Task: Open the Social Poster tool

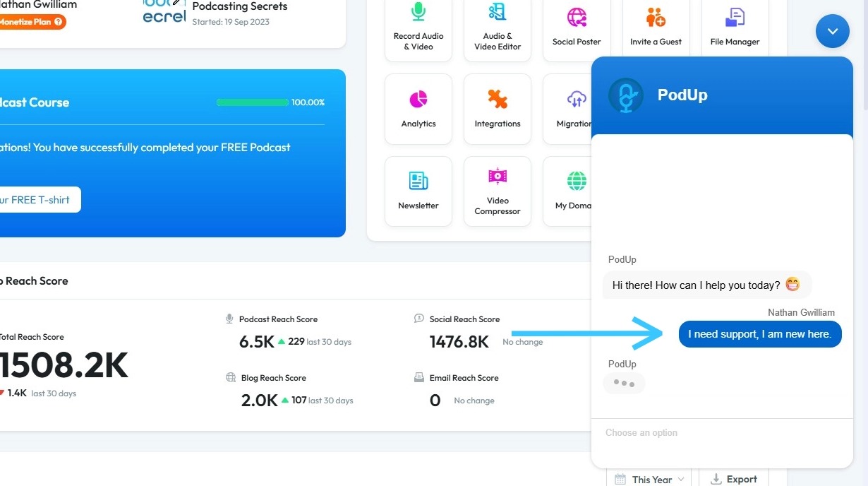Action: (577, 28)
